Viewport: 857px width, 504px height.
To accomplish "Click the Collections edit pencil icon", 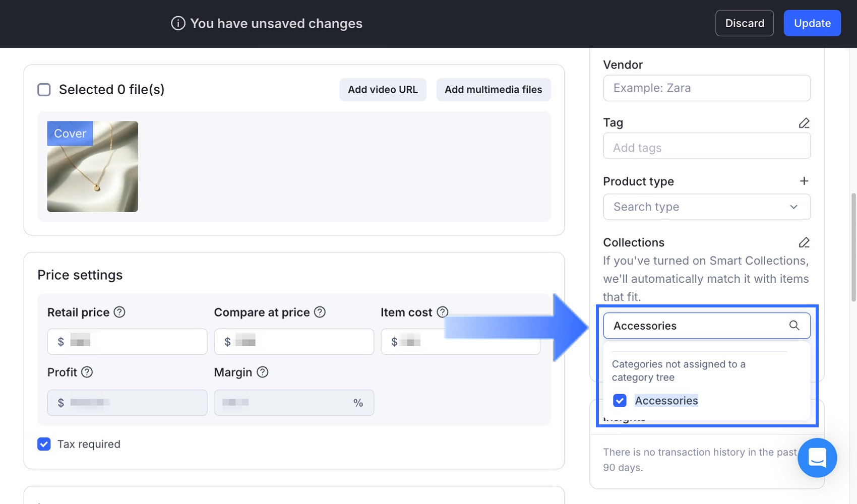I will pos(804,242).
